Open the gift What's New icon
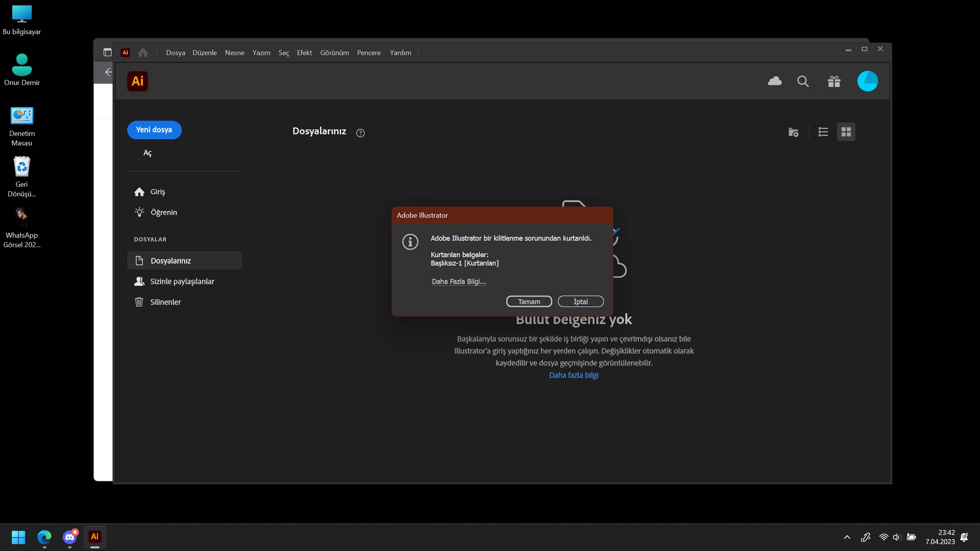 (834, 81)
